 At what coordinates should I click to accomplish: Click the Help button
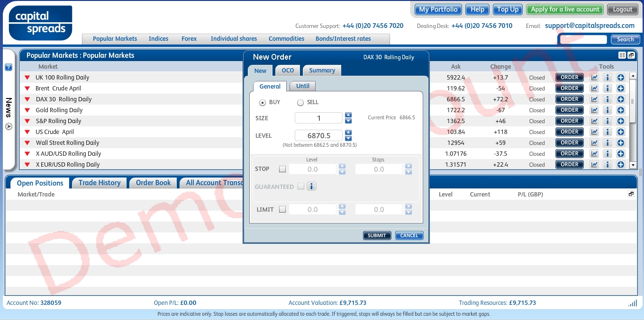[477, 9]
